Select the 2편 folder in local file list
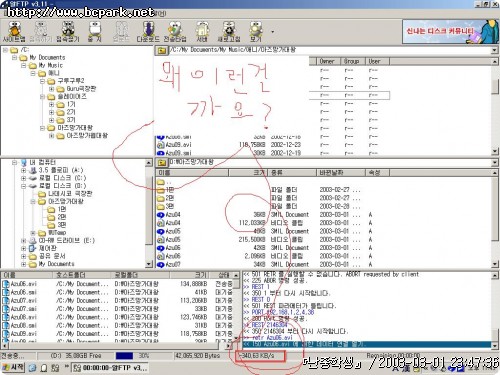Screen dimensions: 500x375 165,198
